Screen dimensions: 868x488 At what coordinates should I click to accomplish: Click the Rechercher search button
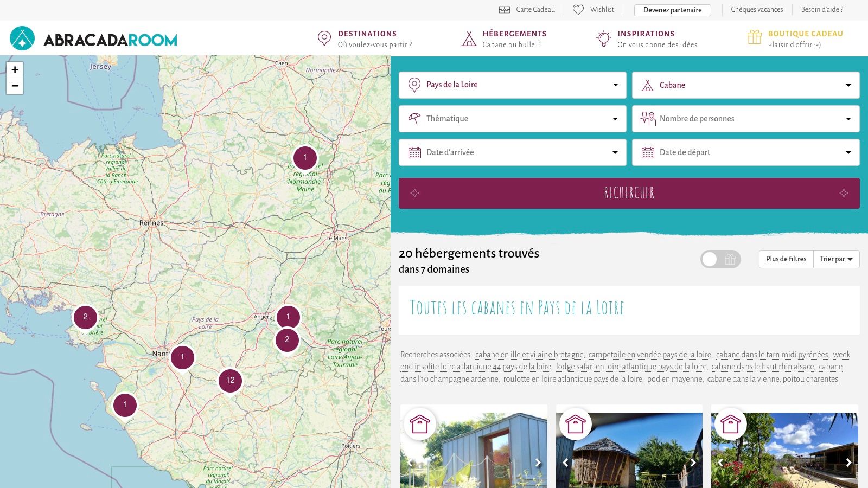click(629, 193)
